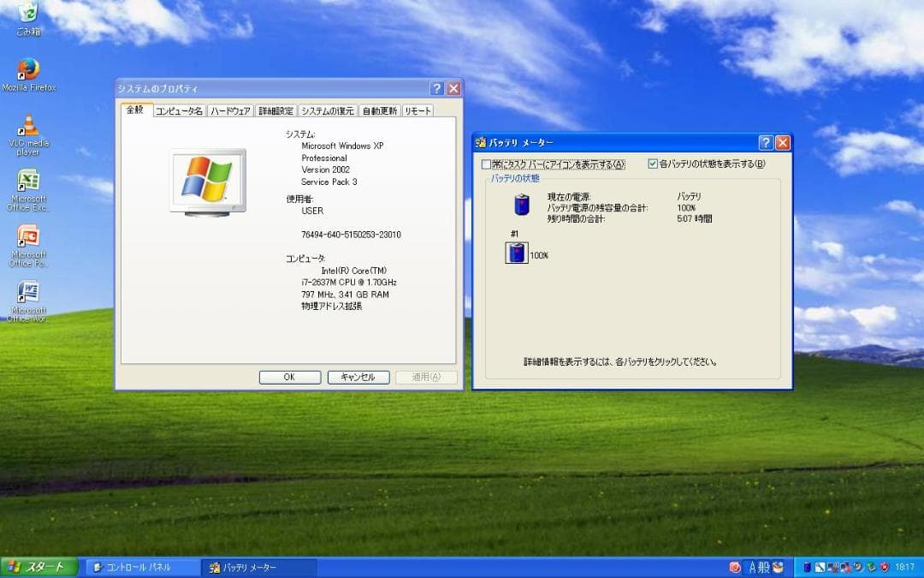Switch to the ハードウェア tab
The height and width of the screenshot is (578, 924).
click(229, 110)
